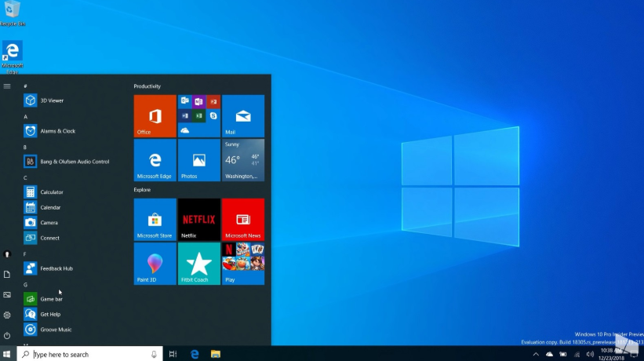Open the Paint 3D tile
Screen dimensions: 644x361
tap(155, 263)
